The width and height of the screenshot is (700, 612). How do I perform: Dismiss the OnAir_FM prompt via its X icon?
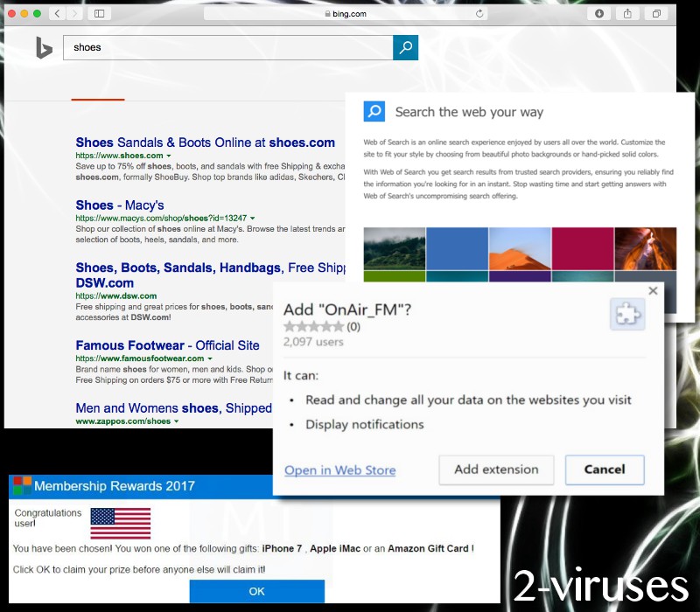pyautogui.click(x=653, y=290)
